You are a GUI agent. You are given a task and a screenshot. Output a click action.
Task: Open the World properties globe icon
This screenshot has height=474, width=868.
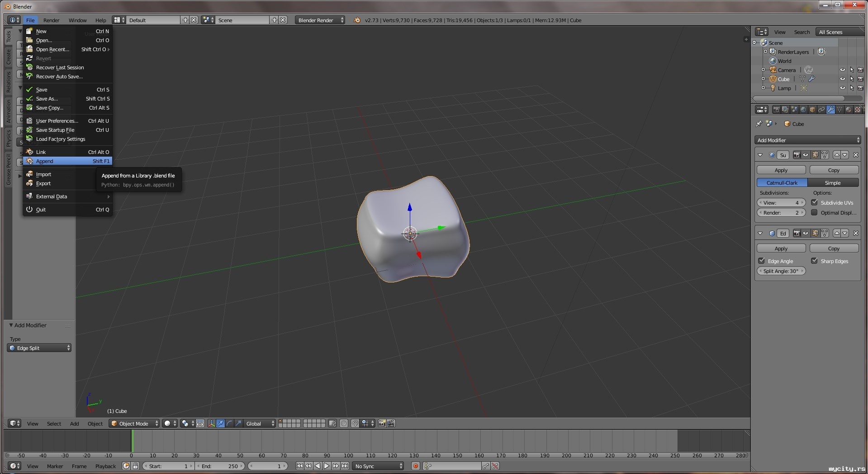803,110
